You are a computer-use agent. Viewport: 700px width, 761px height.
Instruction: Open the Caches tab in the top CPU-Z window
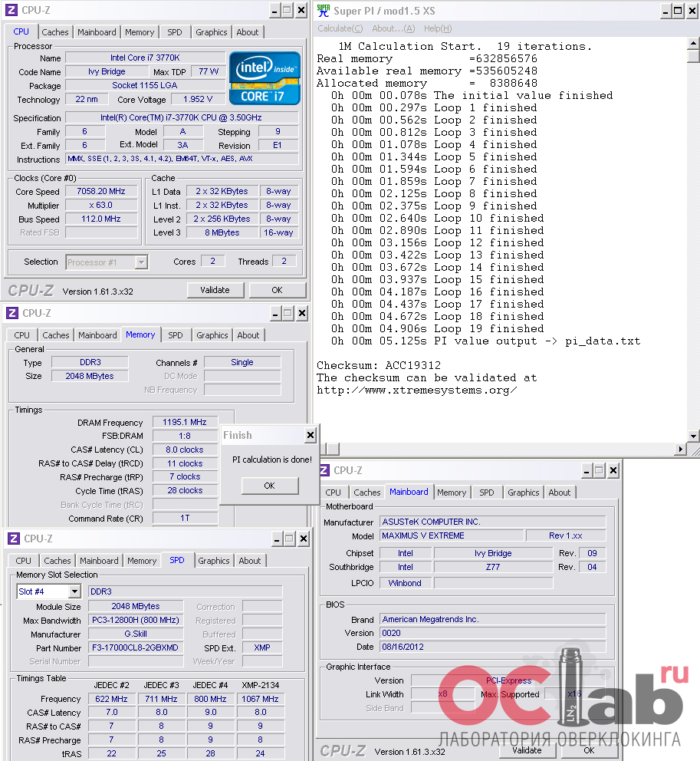54,32
